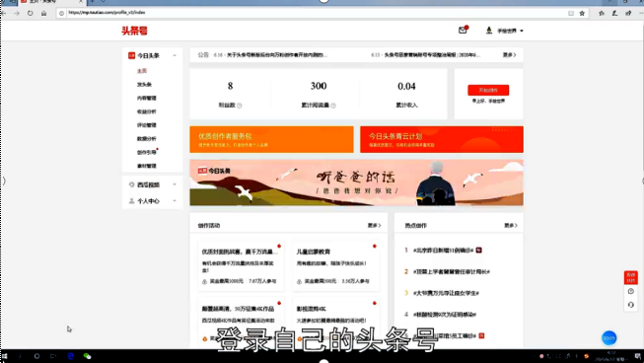
Task: Open the 优质封面的故事 activity card
Action: [x=241, y=265]
